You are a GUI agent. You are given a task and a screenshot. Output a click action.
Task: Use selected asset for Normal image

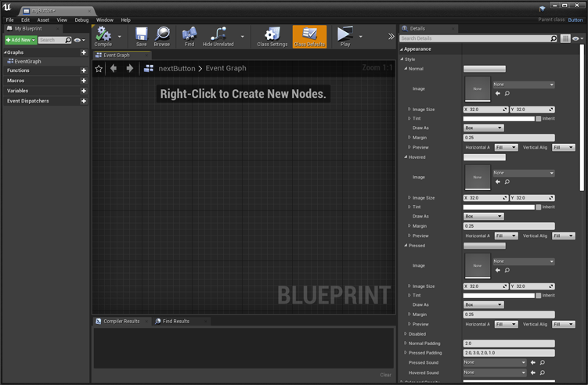point(498,93)
